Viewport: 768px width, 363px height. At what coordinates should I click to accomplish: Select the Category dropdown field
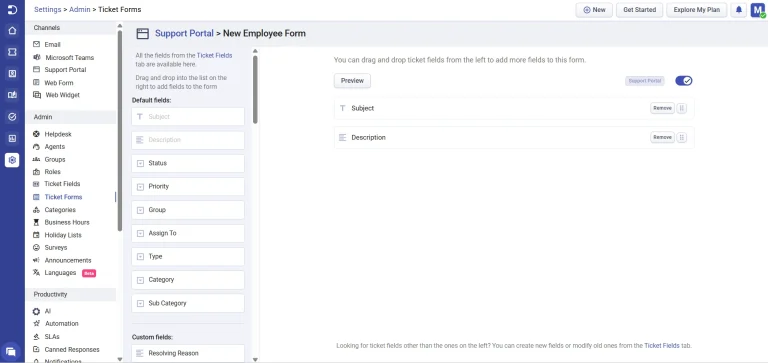[188, 280]
